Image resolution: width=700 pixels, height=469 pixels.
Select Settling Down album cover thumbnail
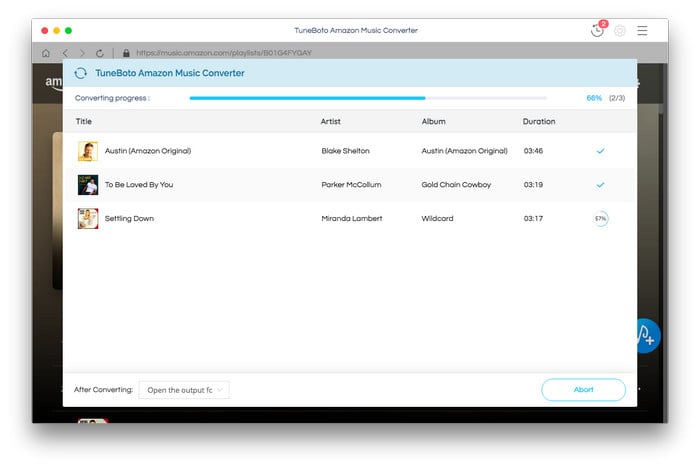(x=88, y=219)
